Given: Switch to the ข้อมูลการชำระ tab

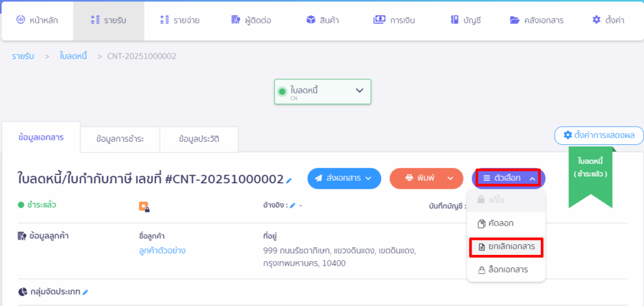Looking at the screenshot, I should tap(119, 138).
